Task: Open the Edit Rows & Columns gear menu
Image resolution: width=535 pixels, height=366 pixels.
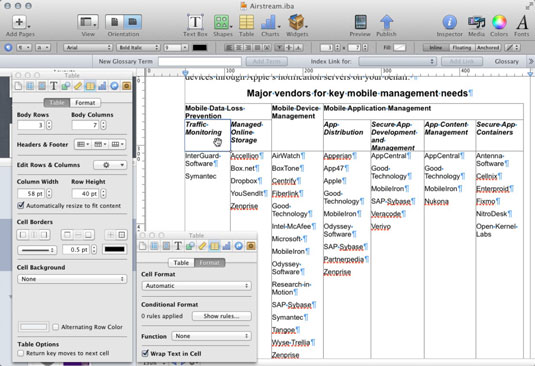Action: (110, 165)
